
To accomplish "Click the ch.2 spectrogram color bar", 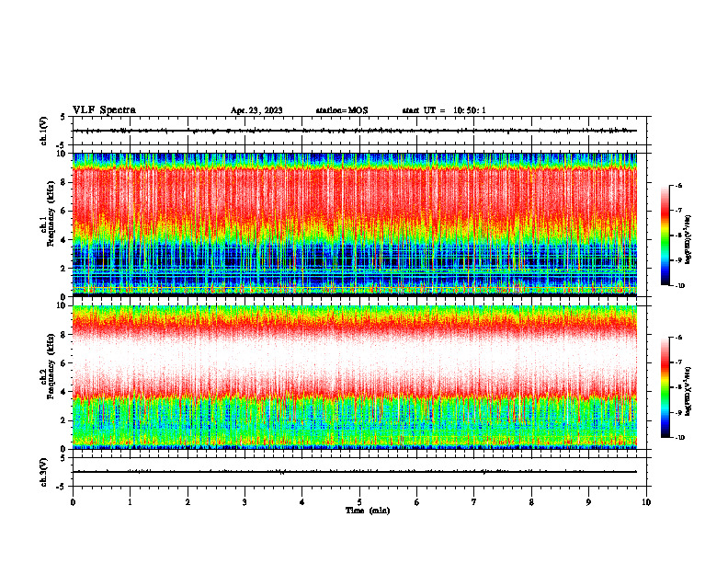I will (x=665, y=387).
